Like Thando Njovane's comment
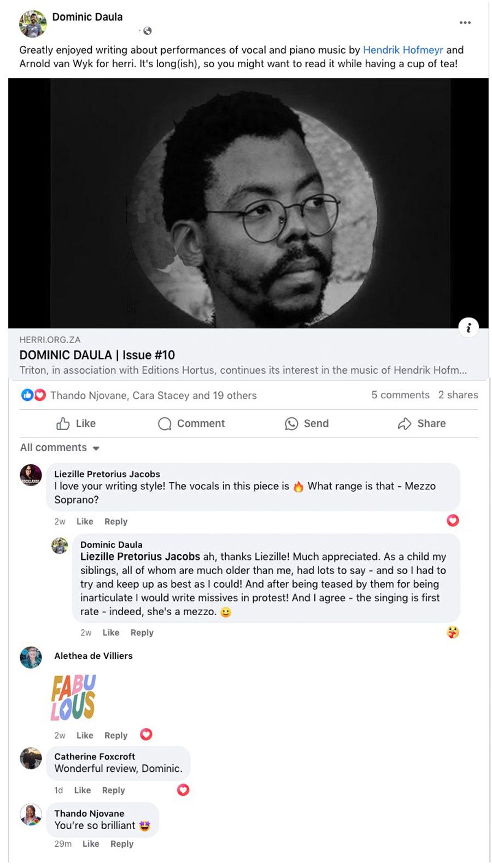Viewport: 492px width, 868px height. click(x=91, y=844)
